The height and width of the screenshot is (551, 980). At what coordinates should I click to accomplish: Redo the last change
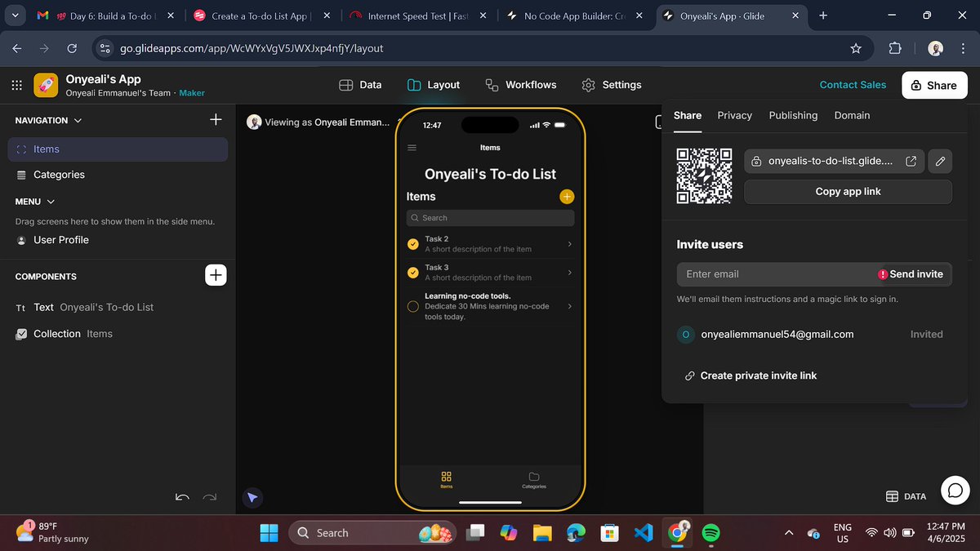coord(210,497)
